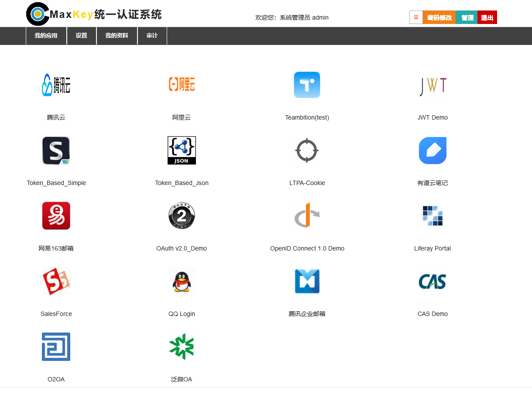Click the Teambition(test) app icon

[x=307, y=85]
